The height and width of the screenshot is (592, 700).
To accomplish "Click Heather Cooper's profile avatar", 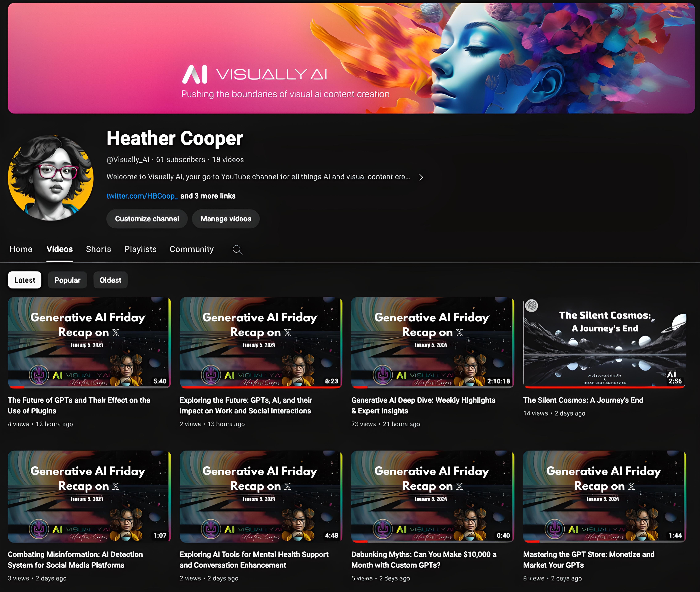I will 51,178.
